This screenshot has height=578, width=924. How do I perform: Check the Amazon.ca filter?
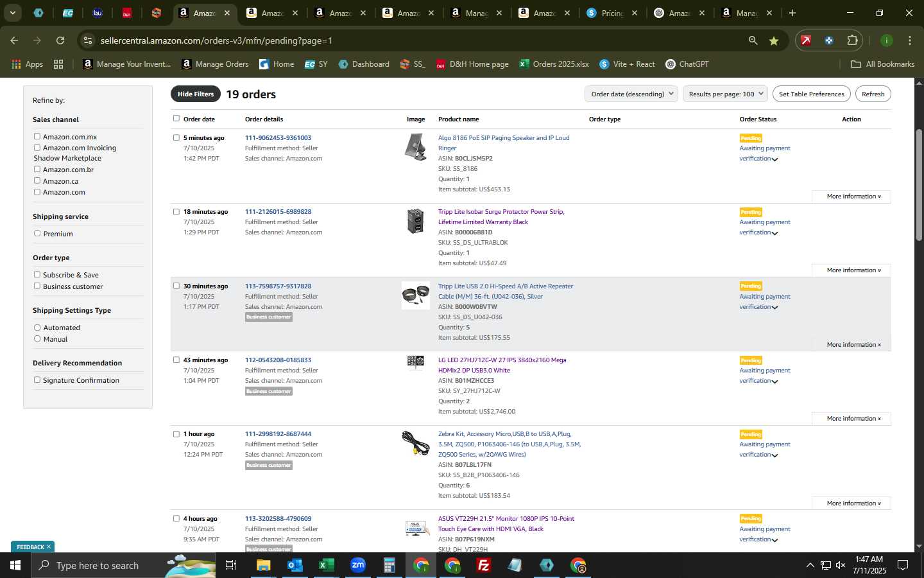(37, 180)
